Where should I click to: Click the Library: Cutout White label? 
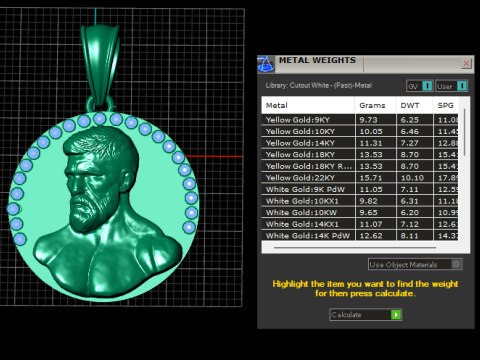point(319,85)
